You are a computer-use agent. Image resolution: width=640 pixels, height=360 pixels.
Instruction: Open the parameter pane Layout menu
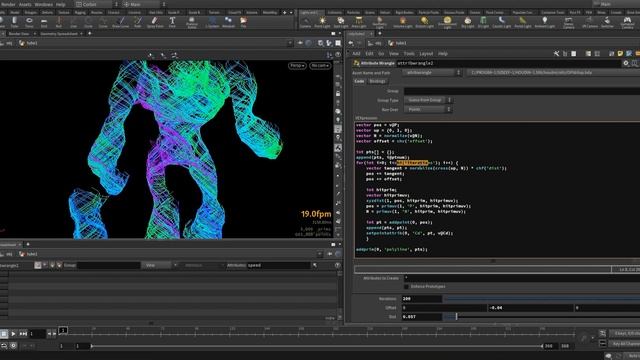[x=426, y=53]
